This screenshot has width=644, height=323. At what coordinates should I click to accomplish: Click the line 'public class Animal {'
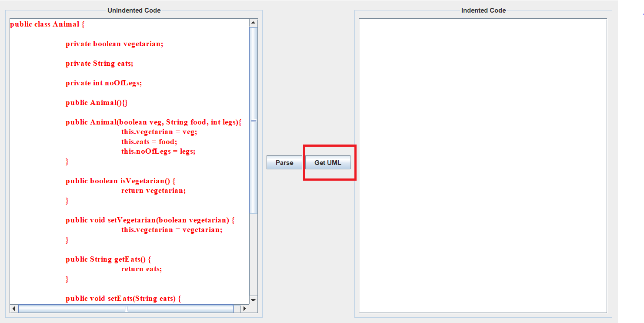coord(47,24)
